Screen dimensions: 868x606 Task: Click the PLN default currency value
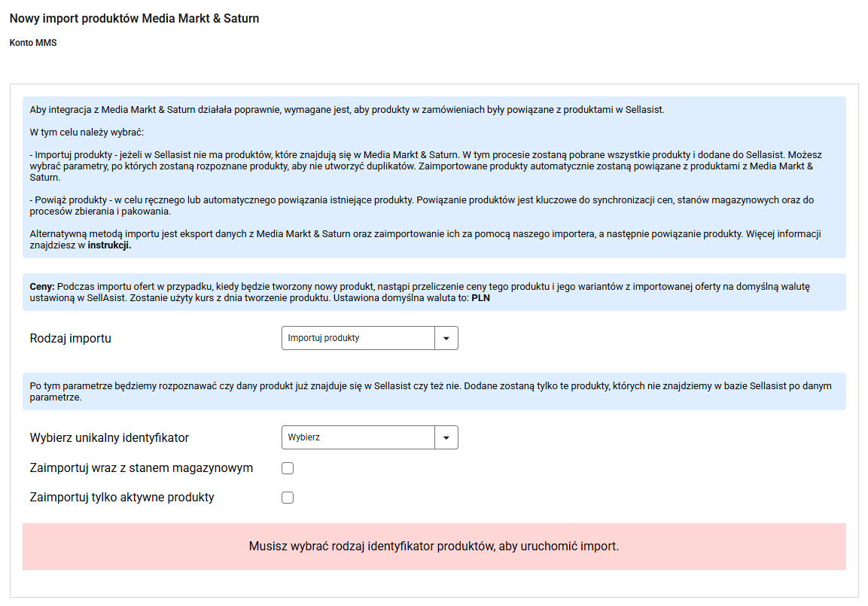[480, 298]
